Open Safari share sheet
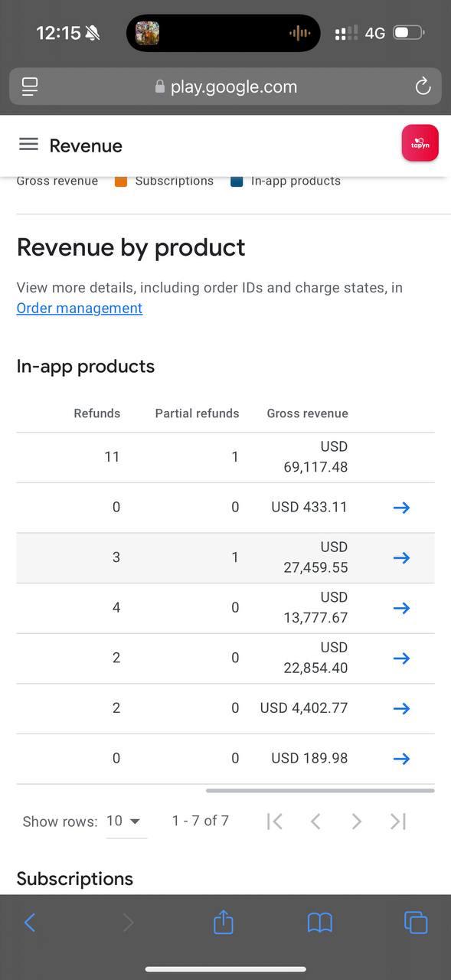451x980 pixels. tap(223, 922)
